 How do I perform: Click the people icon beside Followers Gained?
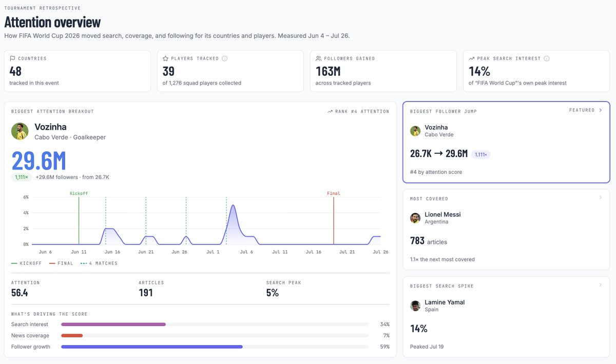[319, 58]
